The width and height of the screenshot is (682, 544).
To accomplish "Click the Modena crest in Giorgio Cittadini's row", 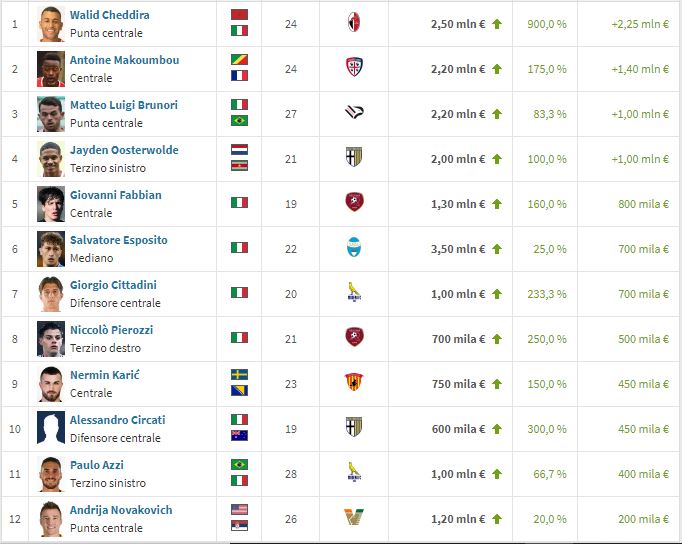I will click(353, 293).
